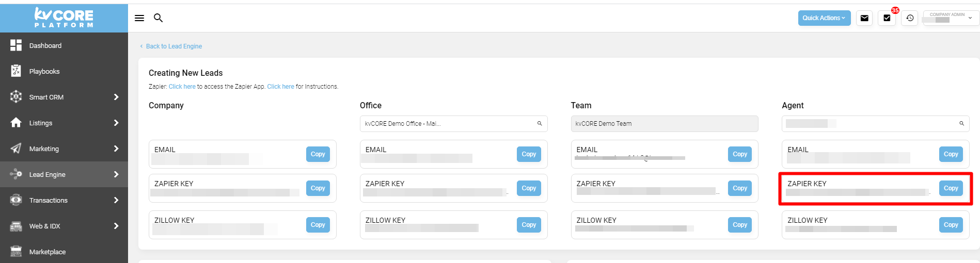Copy the Team EMAIL value
The height and width of the screenshot is (263, 980).
coord(740,154)
